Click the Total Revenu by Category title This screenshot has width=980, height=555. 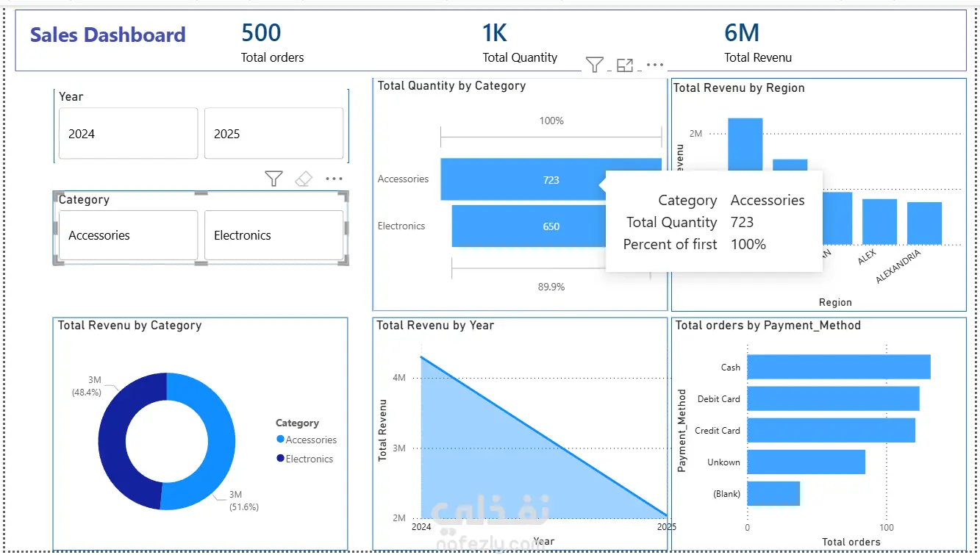click(129, 326)
